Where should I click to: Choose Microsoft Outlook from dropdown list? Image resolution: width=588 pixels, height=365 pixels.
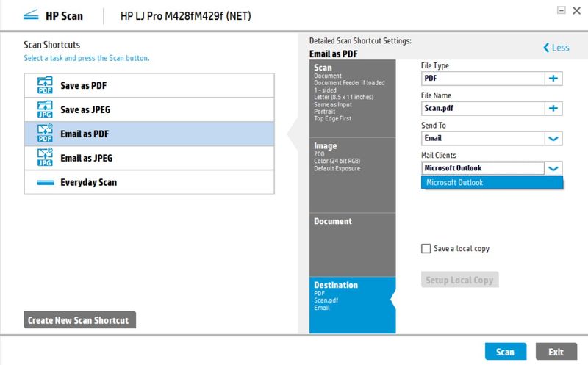[x=492, y=182]
